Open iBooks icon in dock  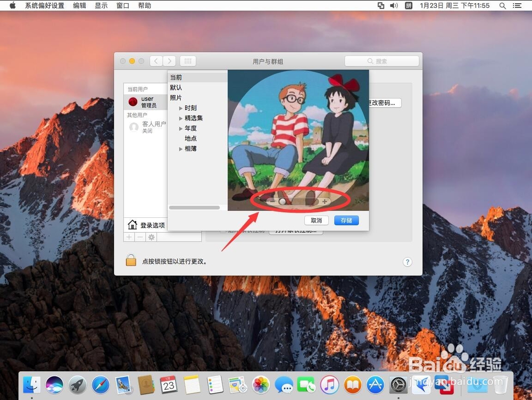353,385
